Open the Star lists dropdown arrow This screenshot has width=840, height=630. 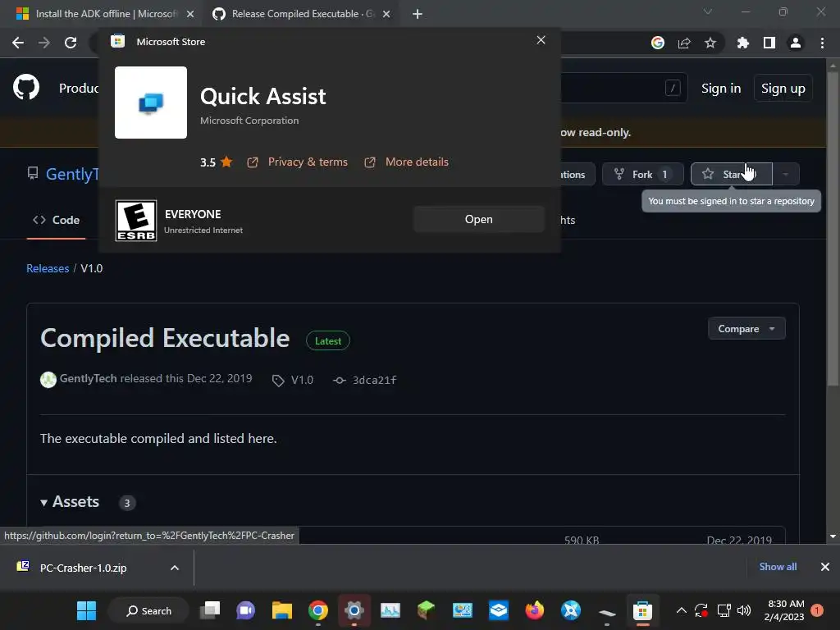tap(786, 174)
